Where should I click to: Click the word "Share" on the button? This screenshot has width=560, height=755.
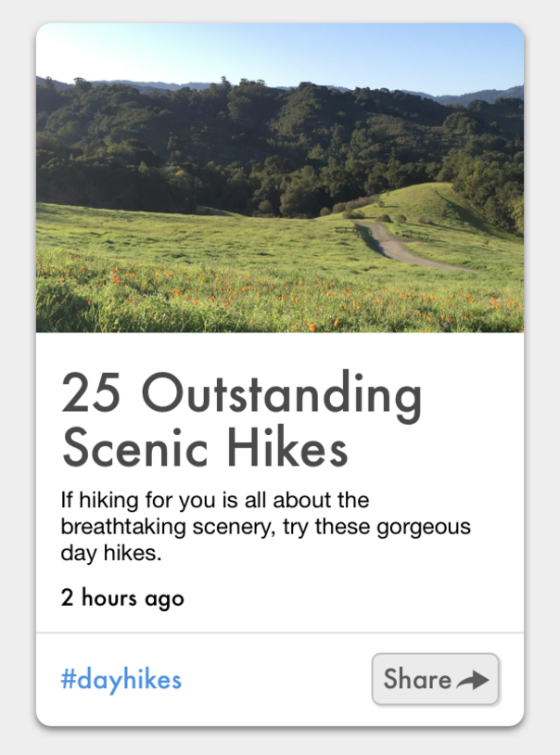(x=417, y=679)
